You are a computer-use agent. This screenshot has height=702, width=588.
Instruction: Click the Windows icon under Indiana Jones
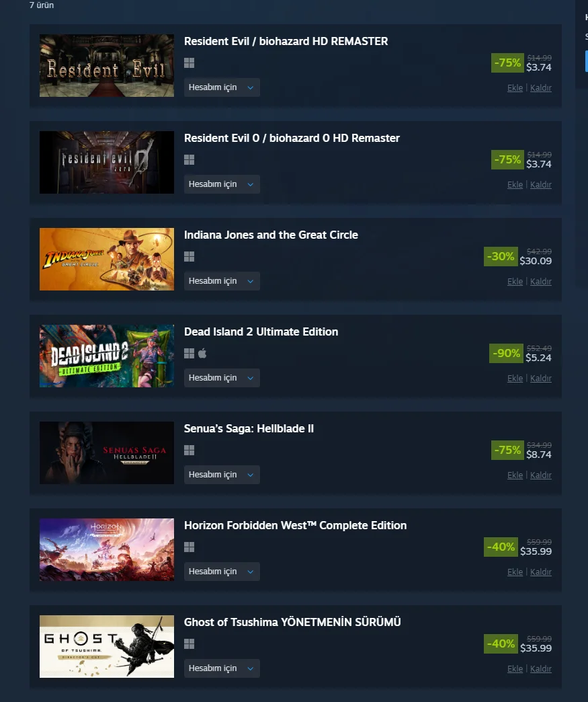click(x=189, y=257)
